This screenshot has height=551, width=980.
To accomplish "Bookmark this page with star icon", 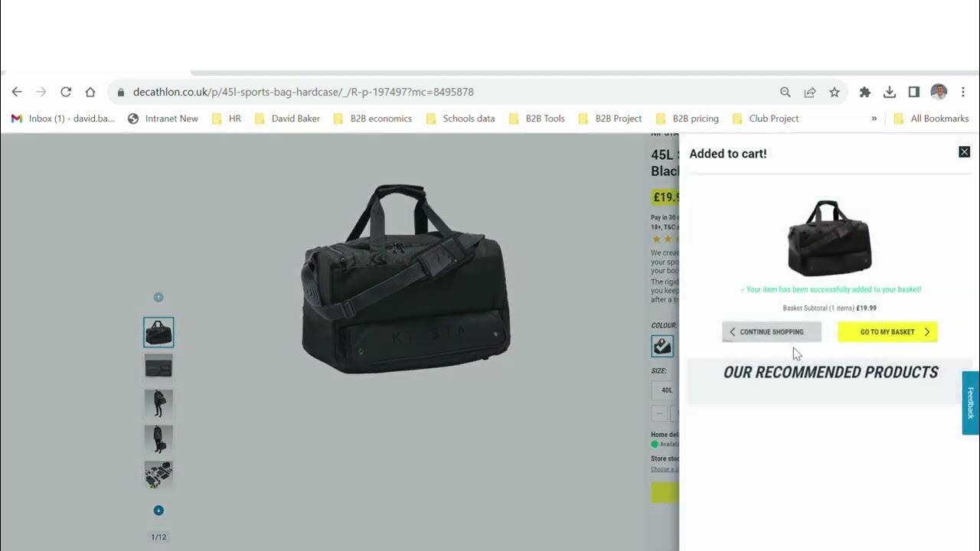I will point(835,92).
